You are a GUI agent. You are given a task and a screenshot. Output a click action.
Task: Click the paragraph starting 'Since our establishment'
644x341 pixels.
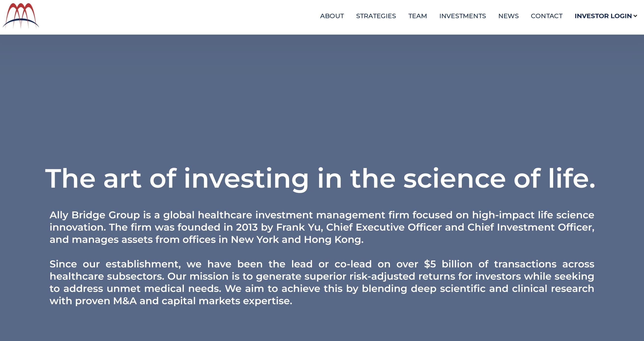pyautogui.click(x=322, y=282)
